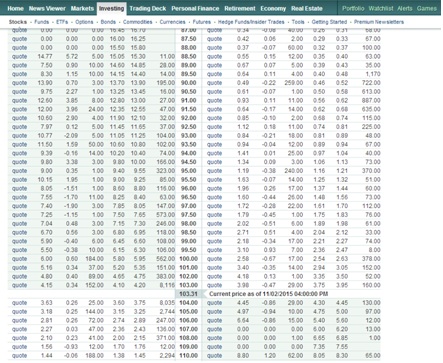Open the Alerts link in the header

click(405, 8)
